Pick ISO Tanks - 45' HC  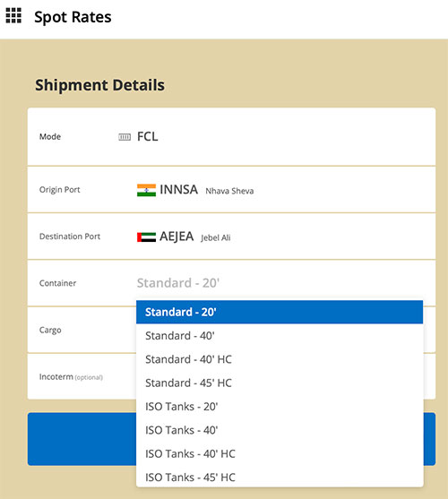click(x=280, y=477)
